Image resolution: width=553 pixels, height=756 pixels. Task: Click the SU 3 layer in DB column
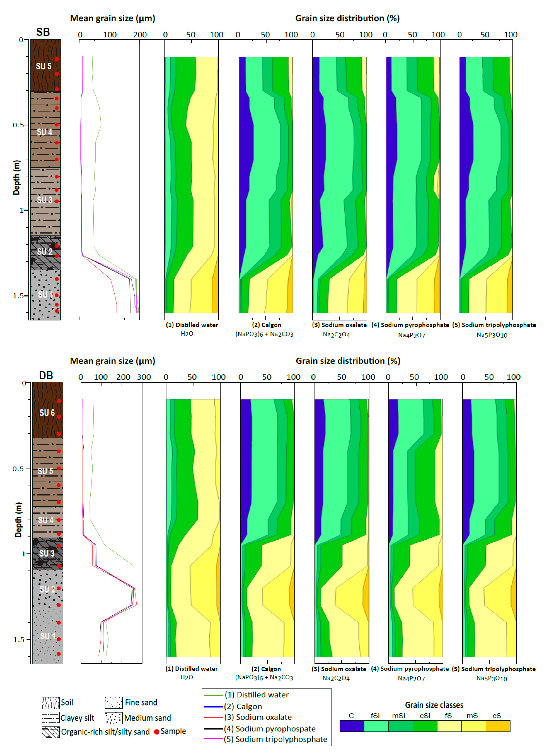(x=47, y=553)
